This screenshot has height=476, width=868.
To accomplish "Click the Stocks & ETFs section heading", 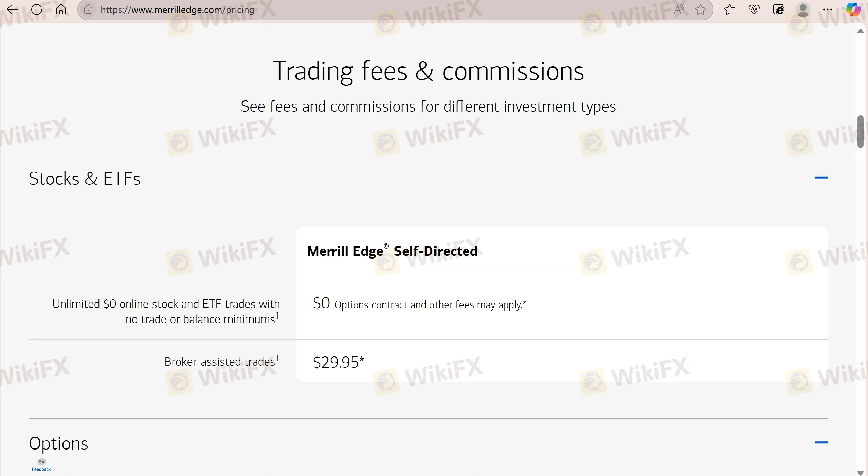I will point(85,178).
